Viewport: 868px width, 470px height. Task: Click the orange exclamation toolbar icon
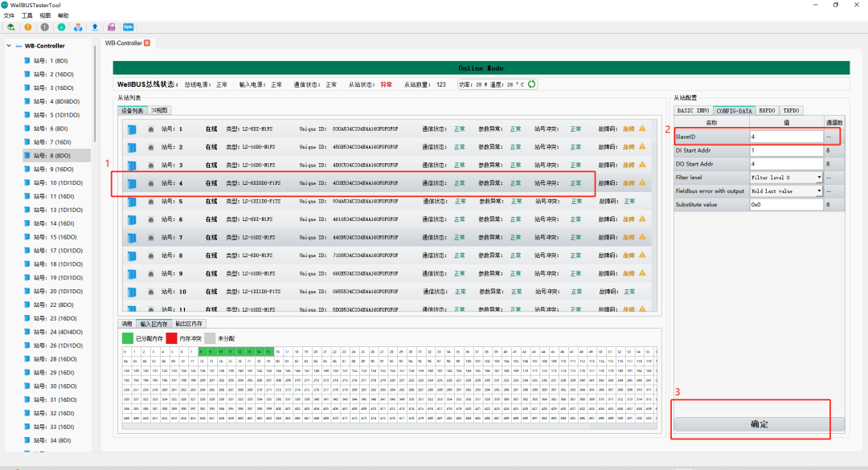pos(27,27)
